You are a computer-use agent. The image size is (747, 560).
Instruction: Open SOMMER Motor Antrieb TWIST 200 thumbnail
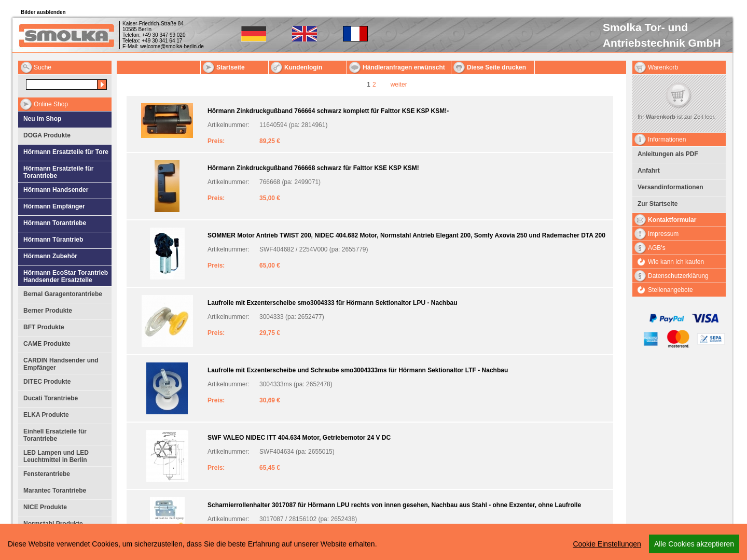coord(167,254)
